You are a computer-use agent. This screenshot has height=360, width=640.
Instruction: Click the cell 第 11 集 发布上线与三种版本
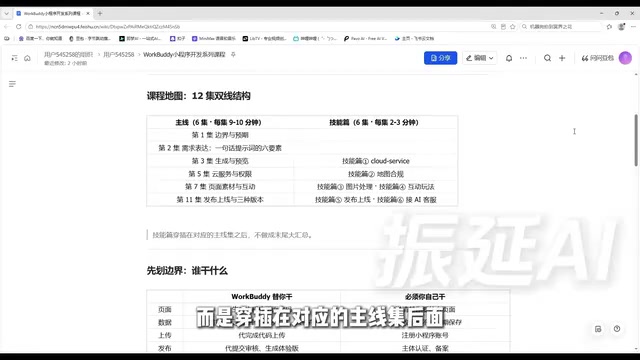(220, 200)
